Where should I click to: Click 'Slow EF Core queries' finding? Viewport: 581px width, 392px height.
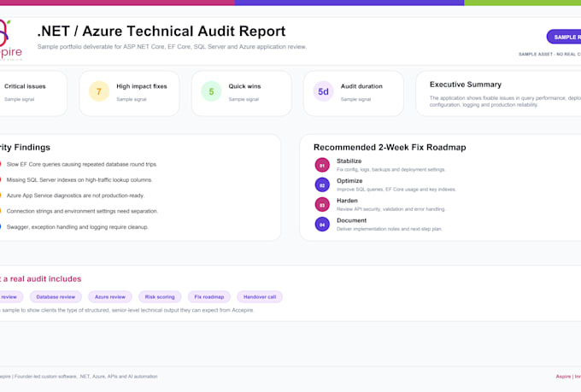(82, 164)
